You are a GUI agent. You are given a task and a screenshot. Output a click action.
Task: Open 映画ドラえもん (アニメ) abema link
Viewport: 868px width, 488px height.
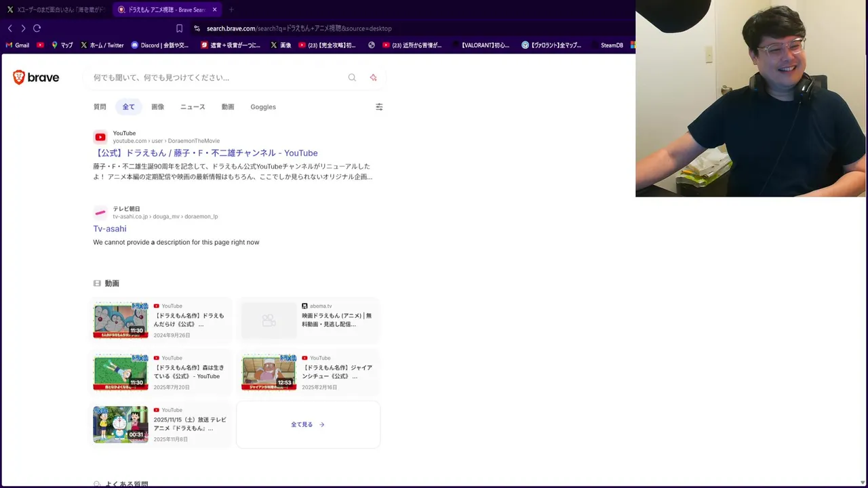click(x=336, y=320)
